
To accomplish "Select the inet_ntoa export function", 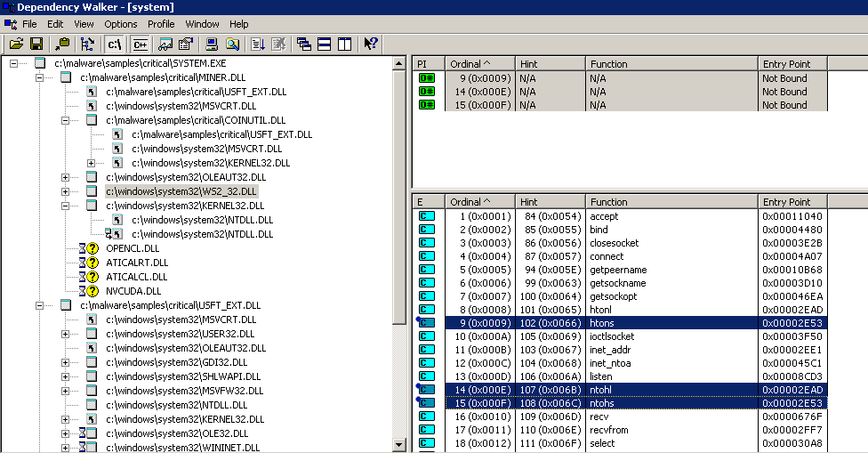I will pyautogui.click(x=610, y=363).
